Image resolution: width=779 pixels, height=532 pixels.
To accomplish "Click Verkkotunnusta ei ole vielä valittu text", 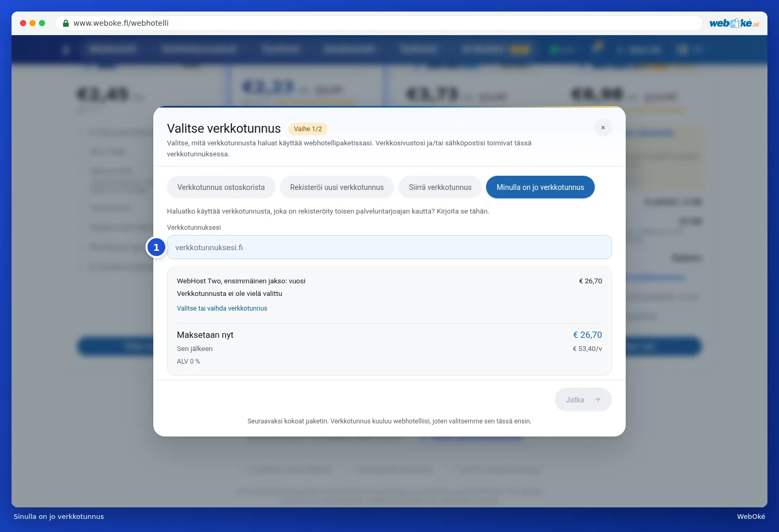I will [229, 294].
